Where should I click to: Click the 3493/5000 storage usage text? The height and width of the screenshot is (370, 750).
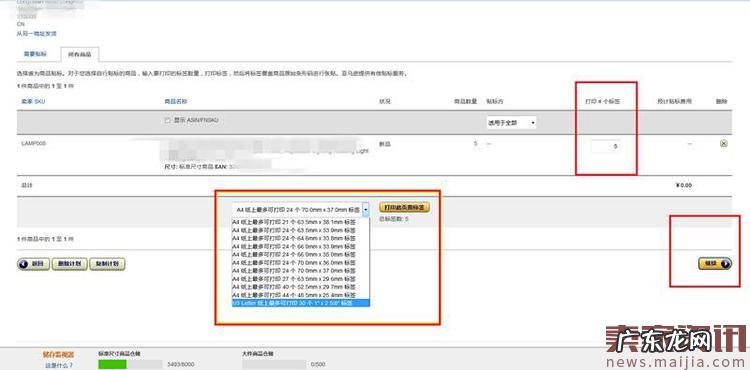[181, 365]
